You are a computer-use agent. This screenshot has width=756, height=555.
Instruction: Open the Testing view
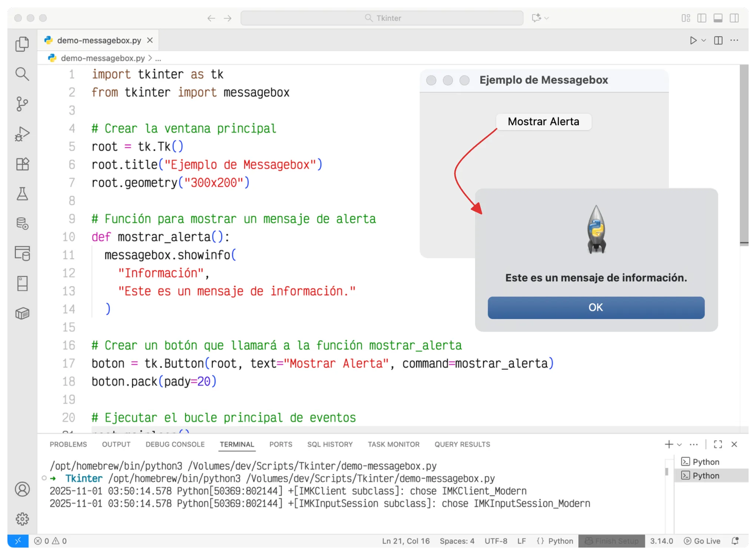pos(22,194)
